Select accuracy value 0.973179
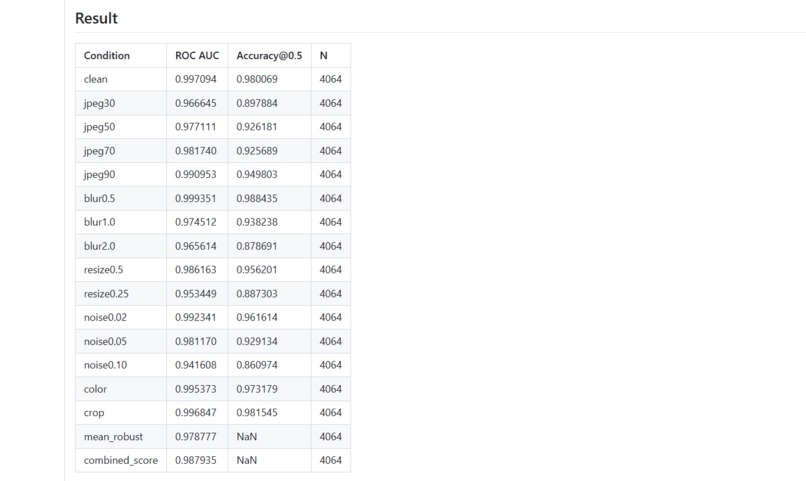Viewport: 806px width, 481px height. pos(257,389)
